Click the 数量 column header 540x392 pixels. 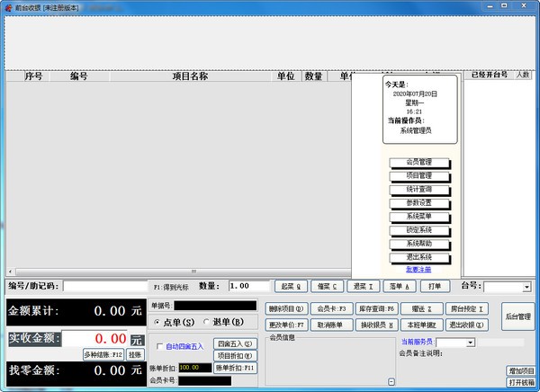(x=313, y=76)
